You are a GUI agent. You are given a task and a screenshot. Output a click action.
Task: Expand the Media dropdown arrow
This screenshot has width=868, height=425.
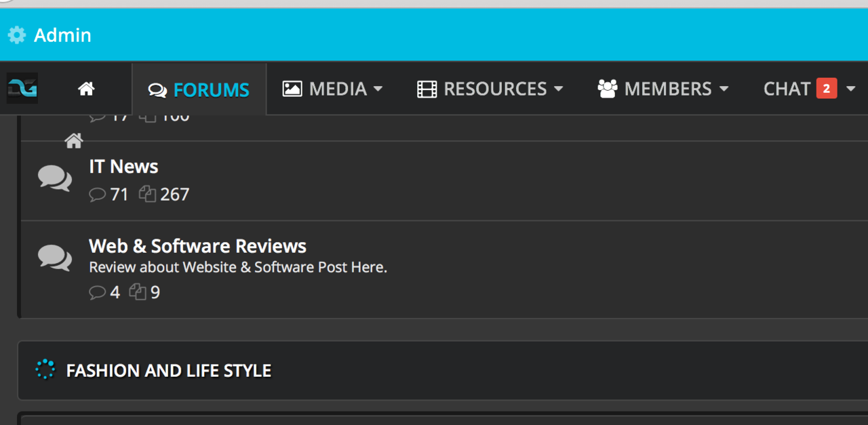[x=378, y=89]
